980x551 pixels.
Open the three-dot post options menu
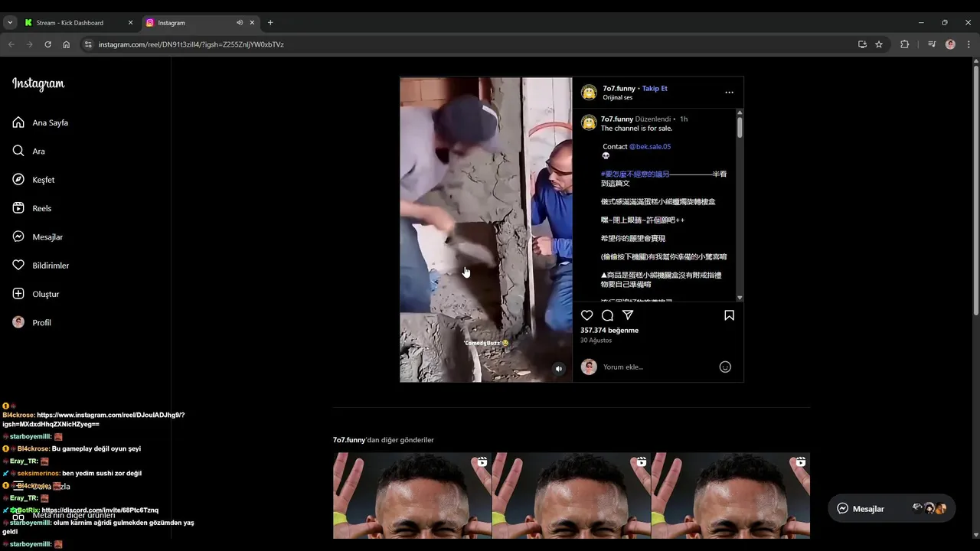729,93
